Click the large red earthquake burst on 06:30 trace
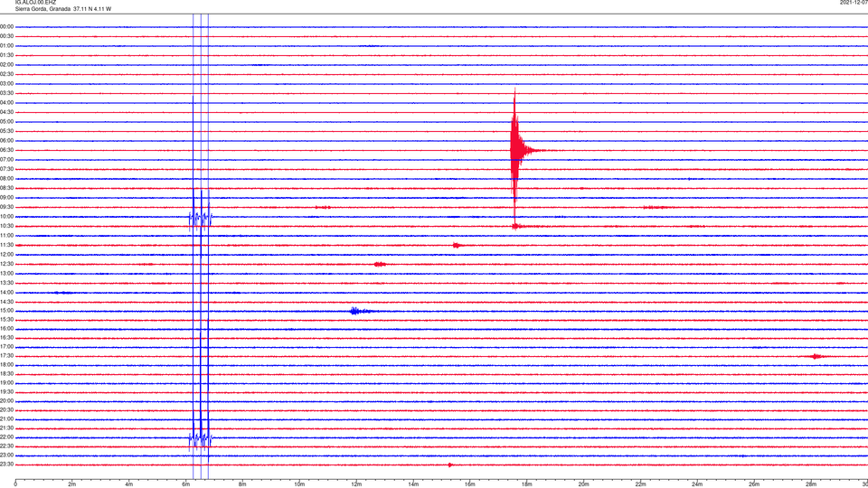Viewport: 868px width, 488px height. pyautogui.click(x=517, y=150)
